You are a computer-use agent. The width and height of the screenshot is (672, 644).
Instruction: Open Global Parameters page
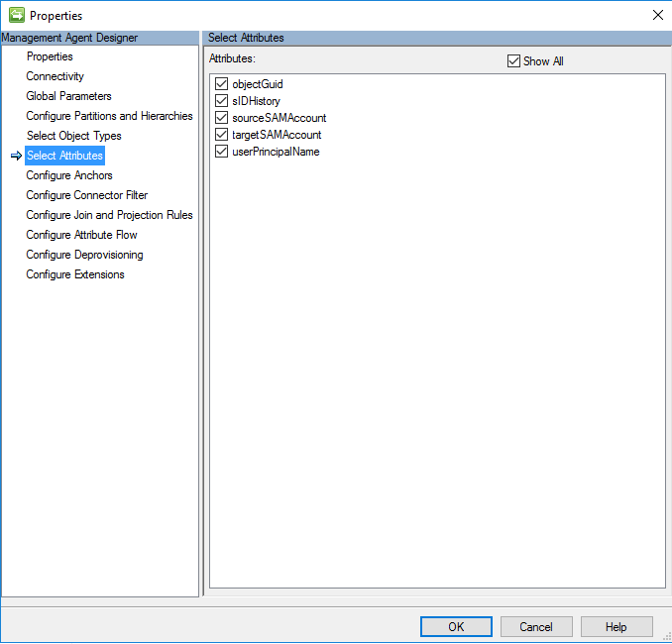(x=68, y=96)
